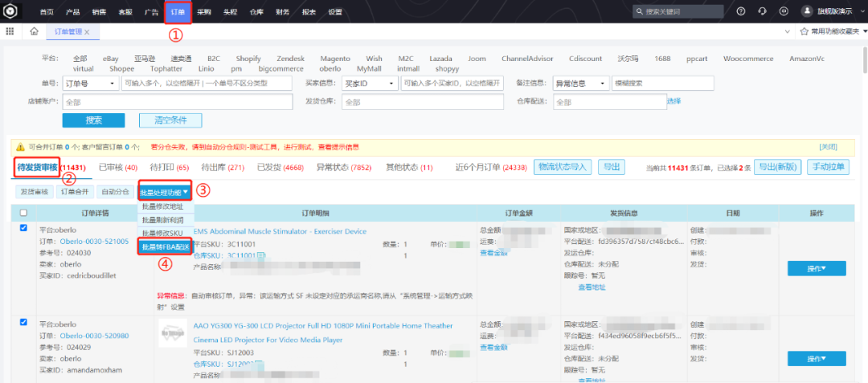Open the 订单号 type dropdown
Viewport: 868px width, 383px height.
point(90,84)
